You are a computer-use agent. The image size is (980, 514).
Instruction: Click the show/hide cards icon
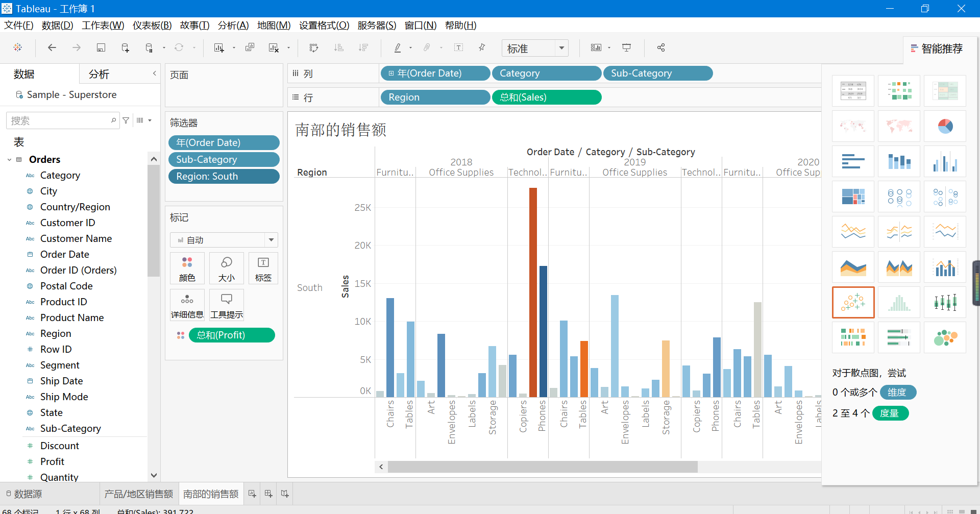tap(596, 47)
